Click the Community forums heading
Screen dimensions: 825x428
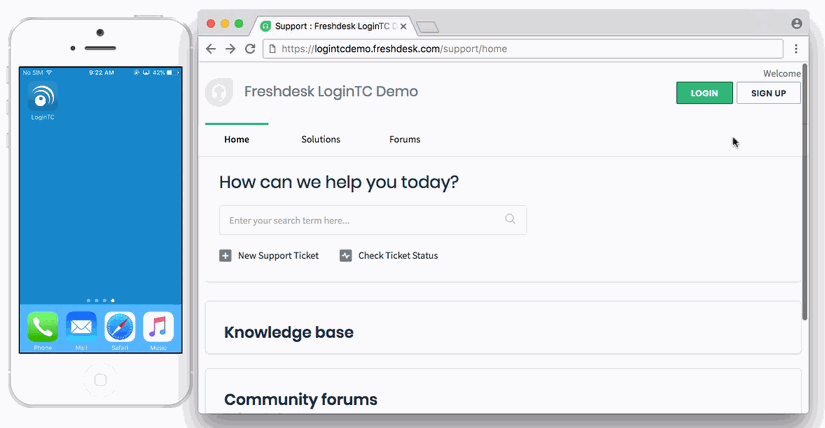pyautogui.click(x=300, y=399)
